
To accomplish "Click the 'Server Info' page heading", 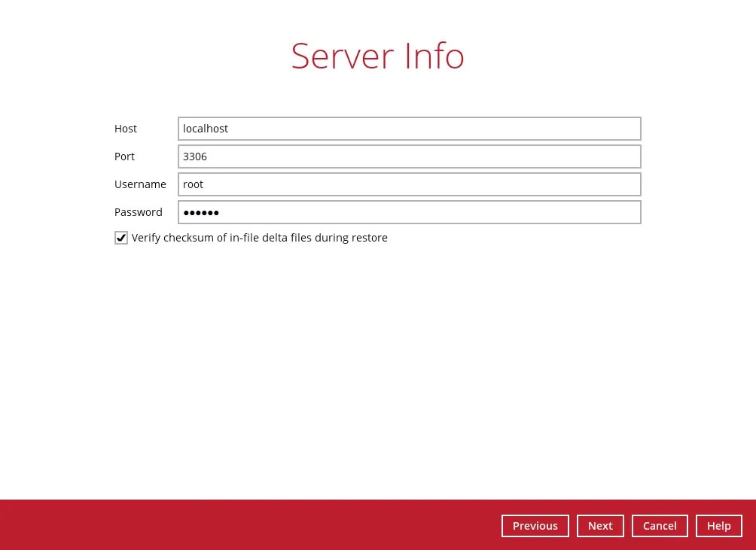I will coord(377,56).
